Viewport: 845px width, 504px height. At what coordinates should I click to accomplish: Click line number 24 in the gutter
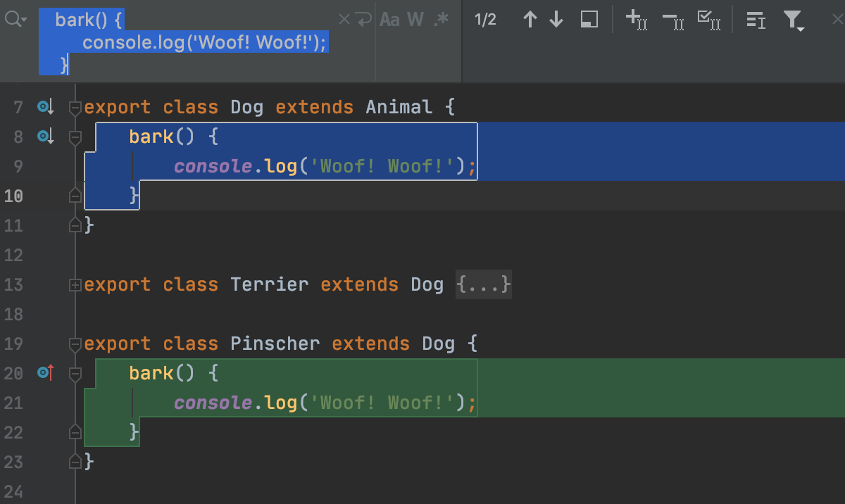point(13,491)
